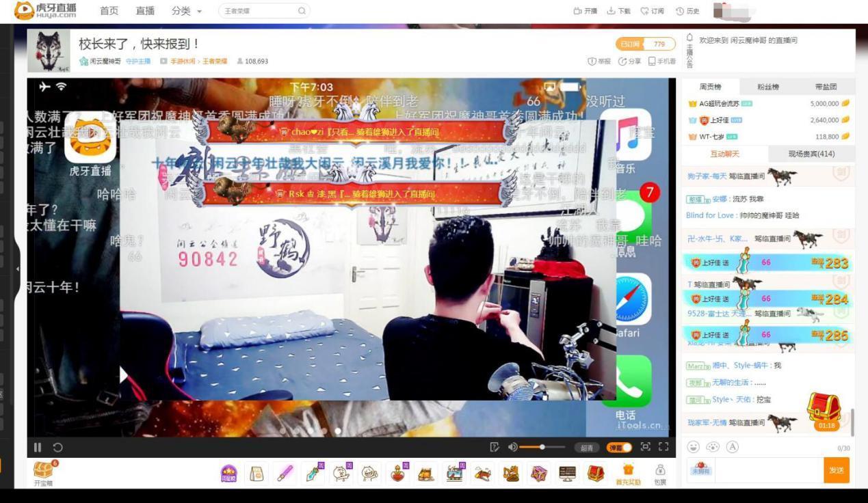Collapse the left sidebar with the arrow
The image size is (868, 503).
[x=18, y=269]
